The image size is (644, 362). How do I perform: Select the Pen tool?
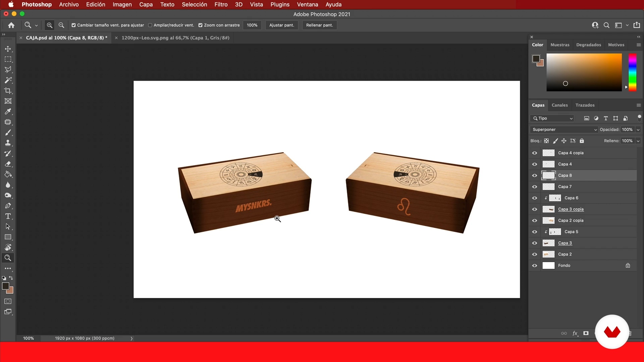coord(8,206)
